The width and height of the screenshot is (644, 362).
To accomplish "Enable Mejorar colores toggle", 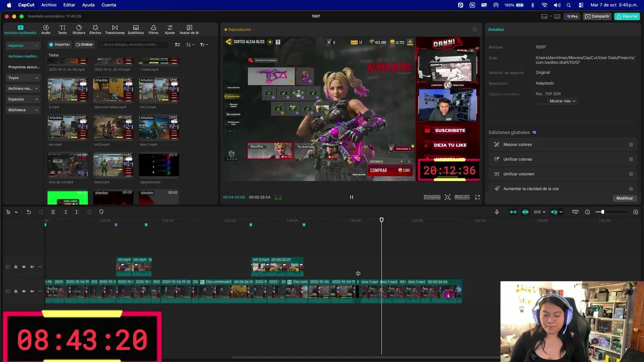I will coord(631,145).
